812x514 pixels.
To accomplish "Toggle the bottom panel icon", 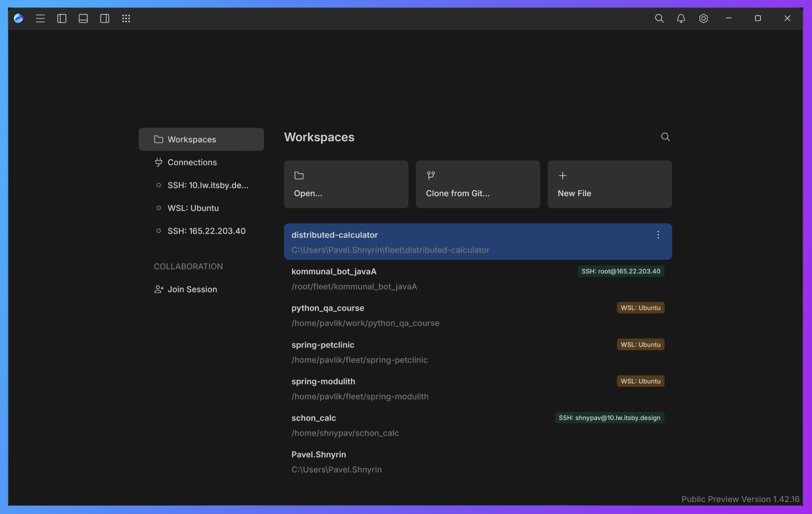I will pos(83,18).
